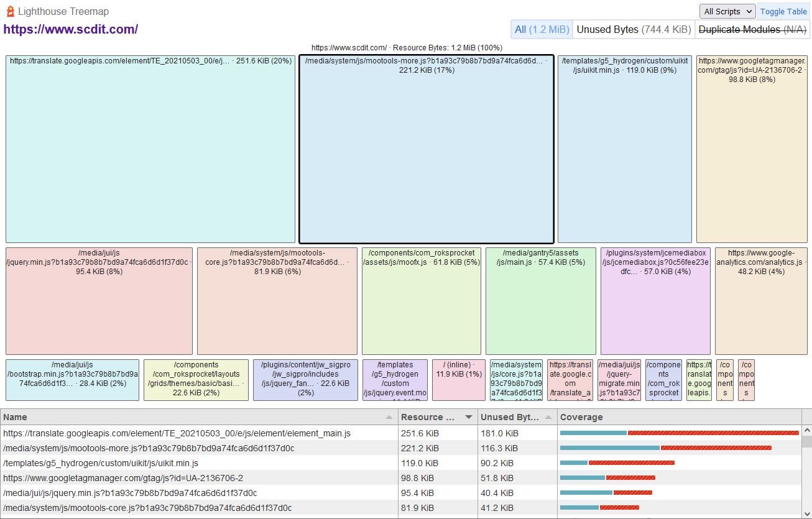Screen dimensions: 812x519
Task: Select the mootools-core.js table row
Action: [x=199, y=508]
